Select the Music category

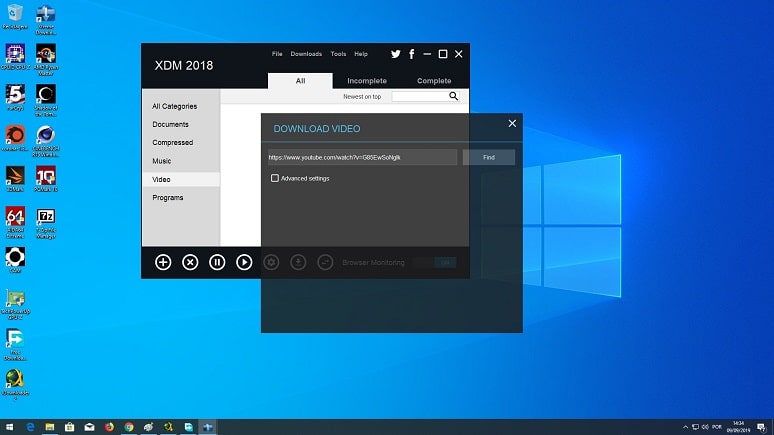pos(162,161)
